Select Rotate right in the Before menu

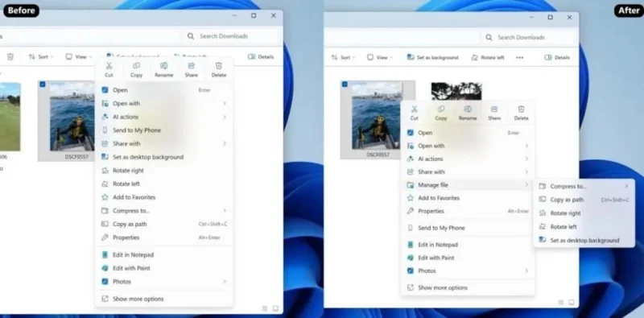[x=164, y=170]
